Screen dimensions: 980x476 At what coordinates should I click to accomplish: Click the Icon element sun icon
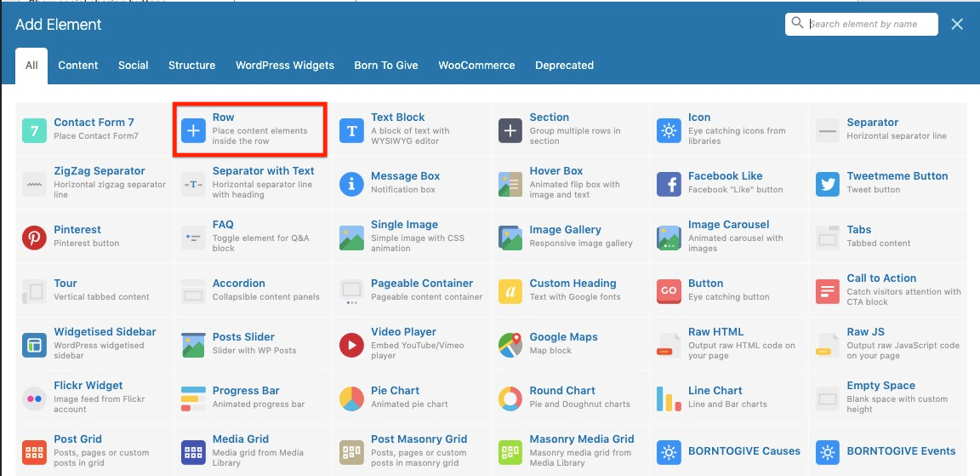669,131
